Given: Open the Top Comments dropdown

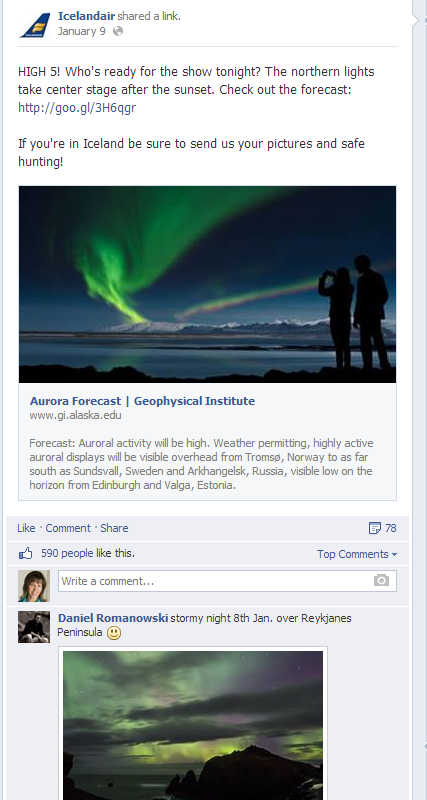Looking at the screenshot, I should pyautogui.click(x=357, y=554).
